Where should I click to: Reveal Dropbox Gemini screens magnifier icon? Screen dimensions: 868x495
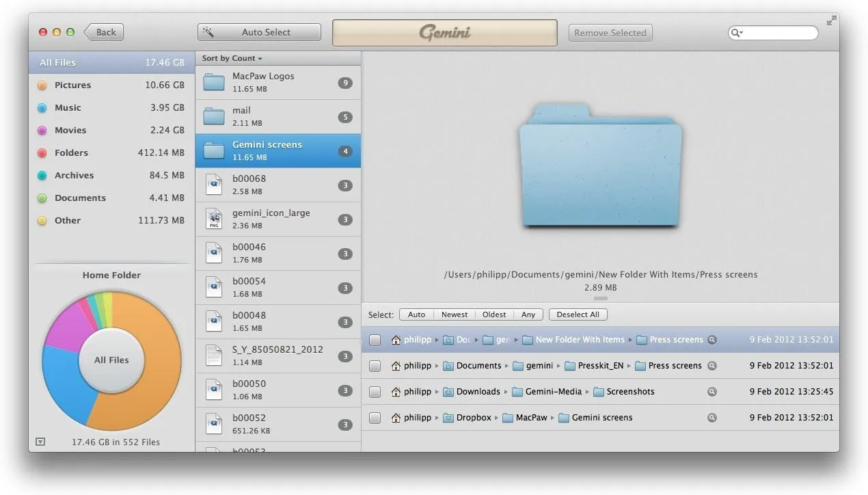[x=712, y=418]
